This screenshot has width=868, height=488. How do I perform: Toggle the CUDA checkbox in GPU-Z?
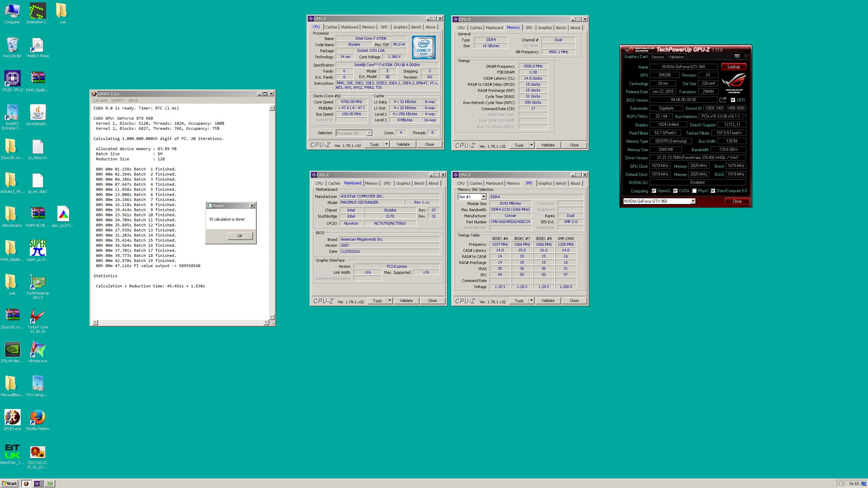tap(675, 191)
